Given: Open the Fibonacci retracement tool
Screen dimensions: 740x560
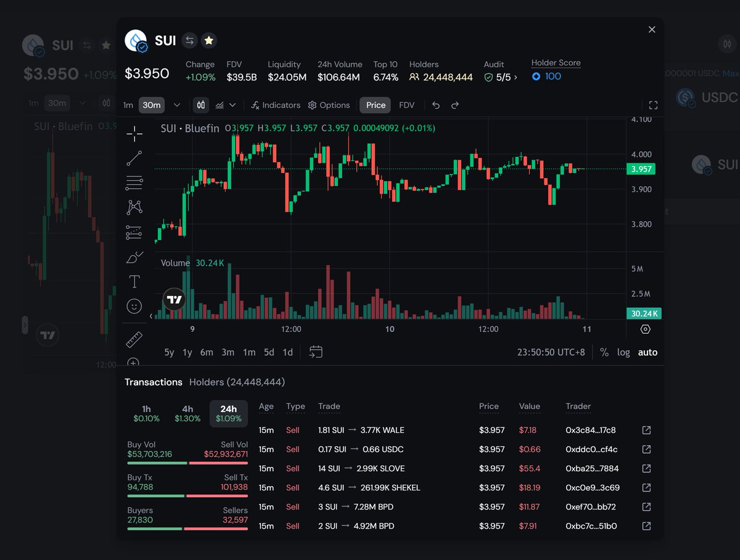Looking at the screenshot, I should 134,183.
